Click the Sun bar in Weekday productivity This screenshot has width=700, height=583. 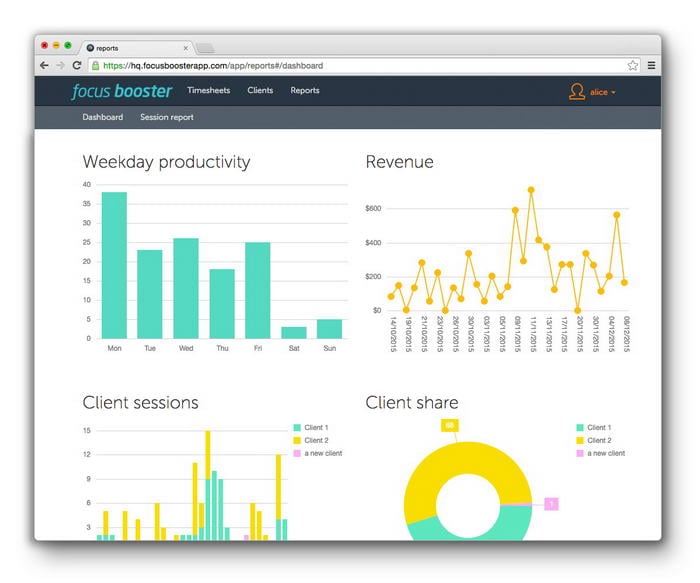pos(329,329)
